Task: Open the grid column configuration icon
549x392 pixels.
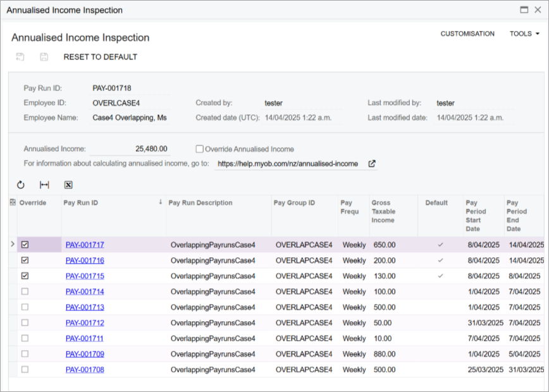Action: click(x=13, y=201)
